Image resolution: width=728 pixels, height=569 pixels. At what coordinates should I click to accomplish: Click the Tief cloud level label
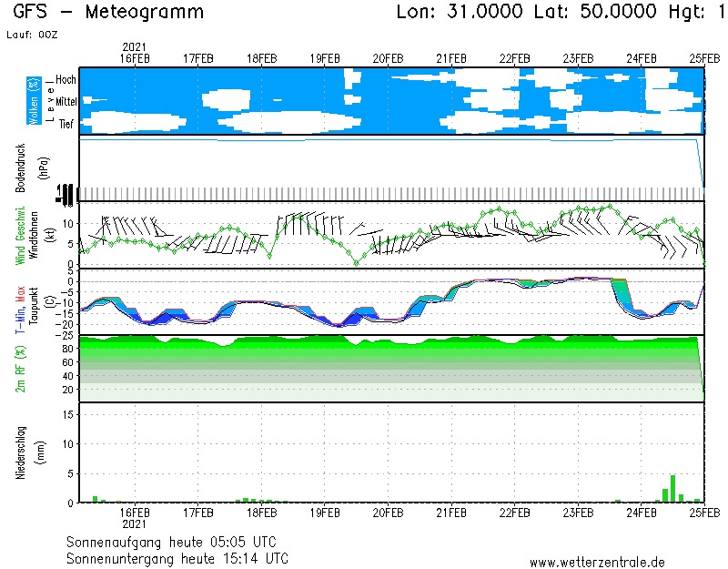(66, 124)
